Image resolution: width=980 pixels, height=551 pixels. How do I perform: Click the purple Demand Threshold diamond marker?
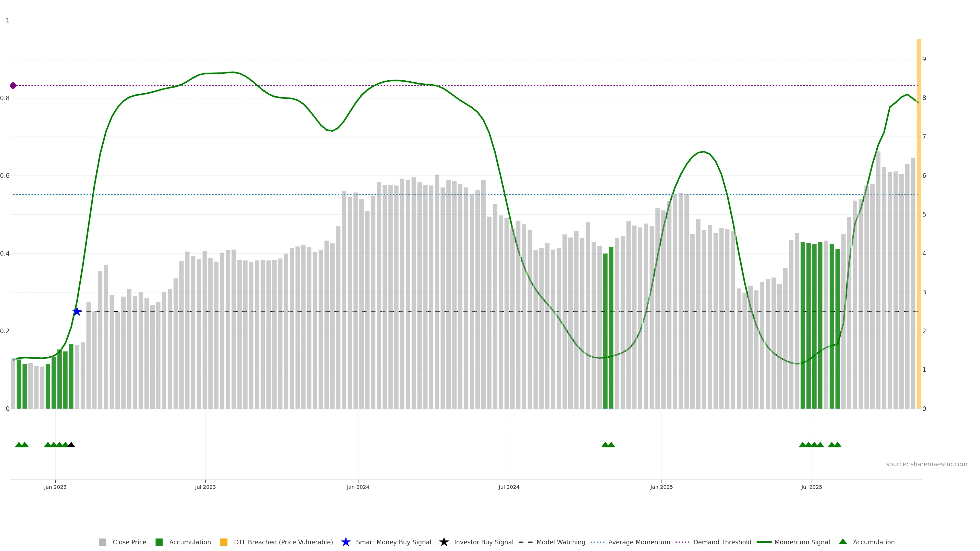[x=13, y=85]
